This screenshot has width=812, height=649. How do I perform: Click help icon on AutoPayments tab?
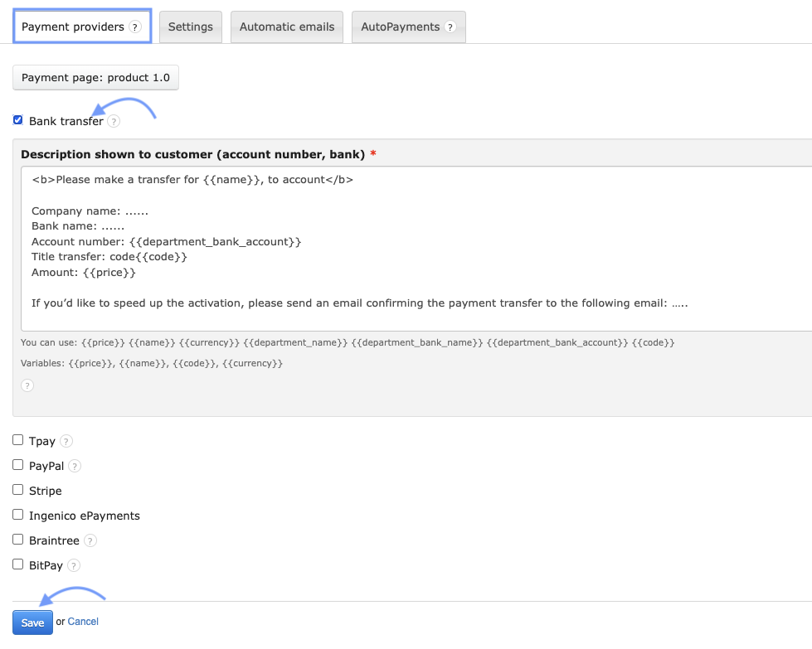[x=450, y=27]
